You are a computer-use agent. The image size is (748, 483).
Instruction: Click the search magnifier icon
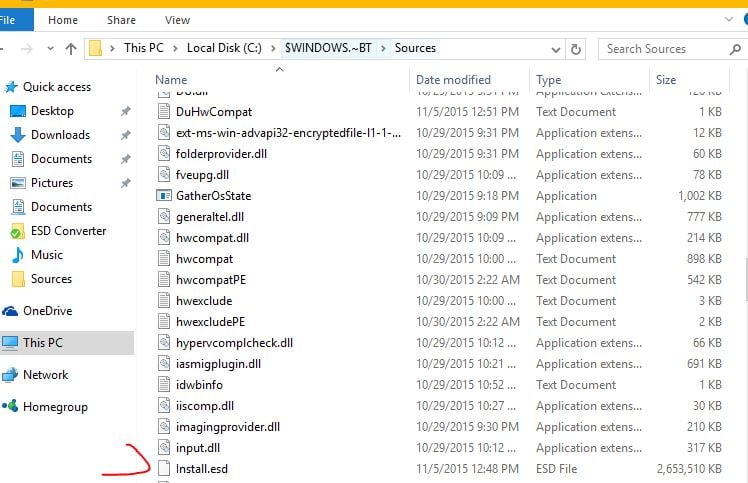735,49
